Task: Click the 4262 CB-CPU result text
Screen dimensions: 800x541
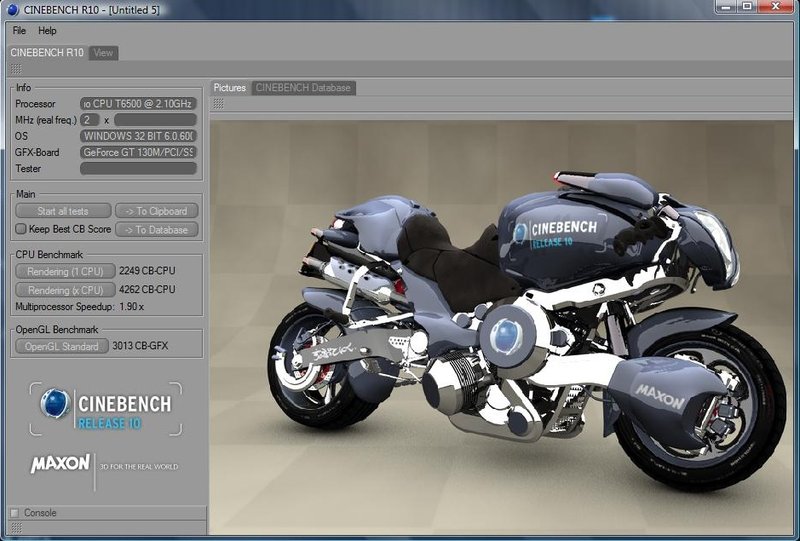Action: pos(147,289)
